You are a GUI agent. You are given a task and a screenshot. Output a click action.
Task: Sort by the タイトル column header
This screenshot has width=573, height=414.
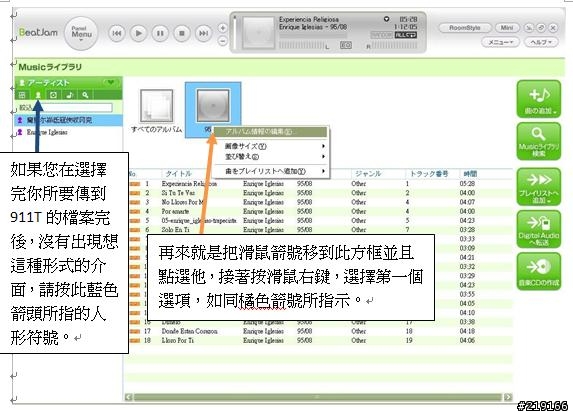pos(178,174)
